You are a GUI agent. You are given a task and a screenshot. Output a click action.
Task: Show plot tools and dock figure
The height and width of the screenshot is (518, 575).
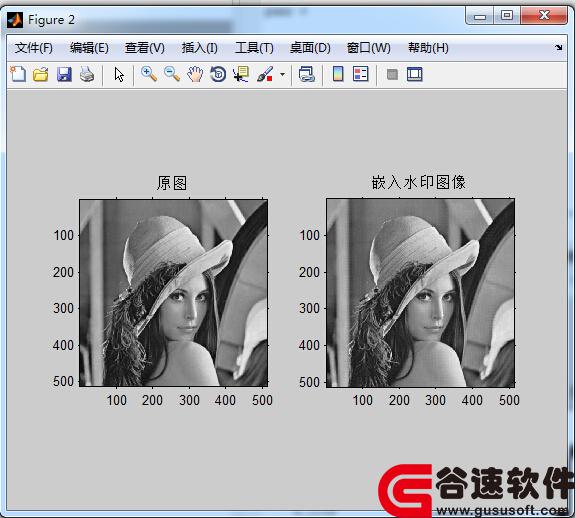click(x=415, y=74)
